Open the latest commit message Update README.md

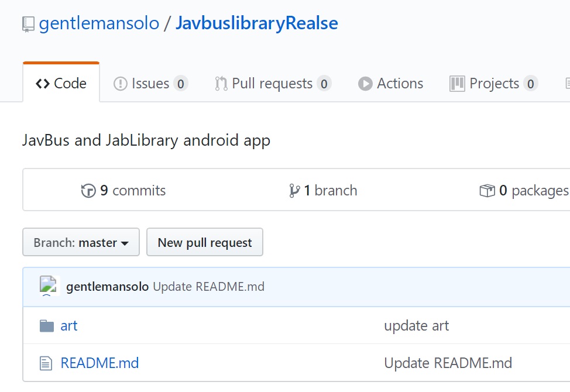coord(208,287)
